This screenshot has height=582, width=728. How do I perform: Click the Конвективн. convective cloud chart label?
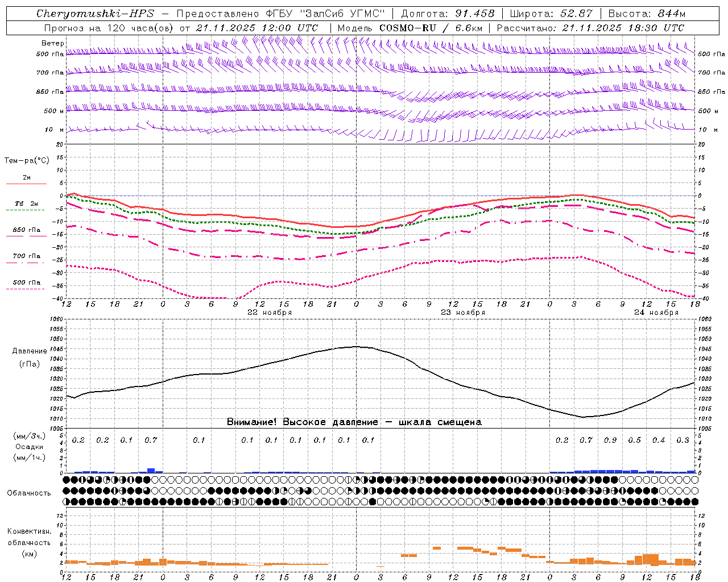point(29,531)
